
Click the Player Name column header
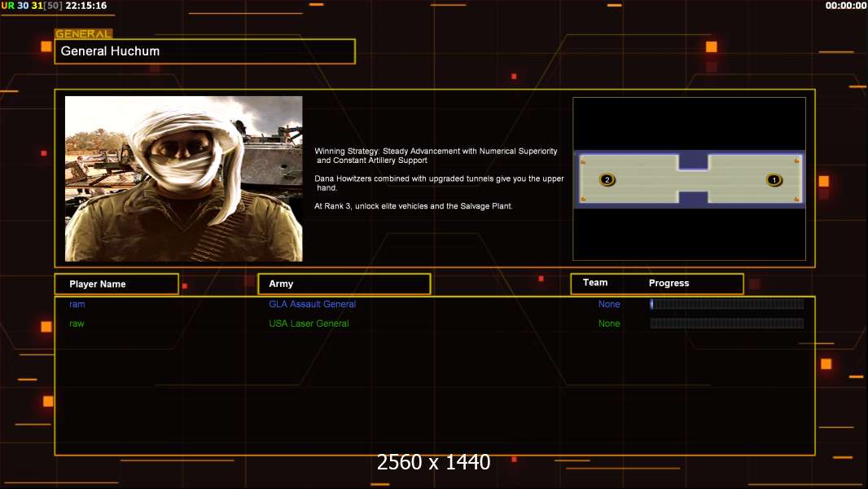coord(116,284)
